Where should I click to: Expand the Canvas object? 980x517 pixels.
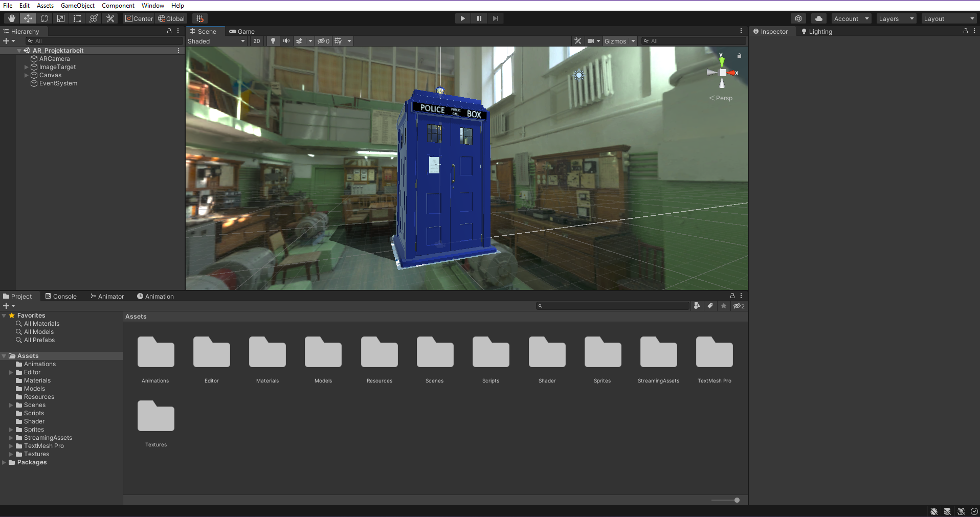[27, 75]
